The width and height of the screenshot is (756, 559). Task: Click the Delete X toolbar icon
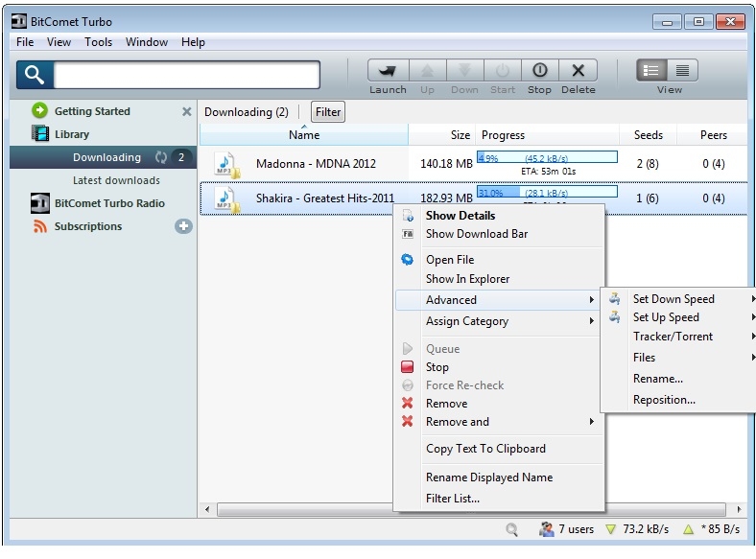pos(578,71)
